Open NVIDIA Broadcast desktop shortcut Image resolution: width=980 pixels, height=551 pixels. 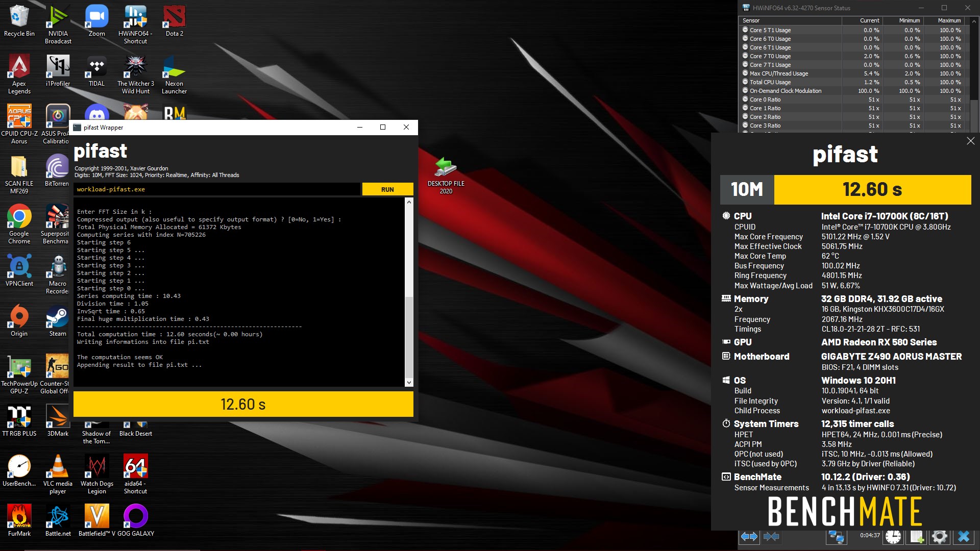[58, 24]
